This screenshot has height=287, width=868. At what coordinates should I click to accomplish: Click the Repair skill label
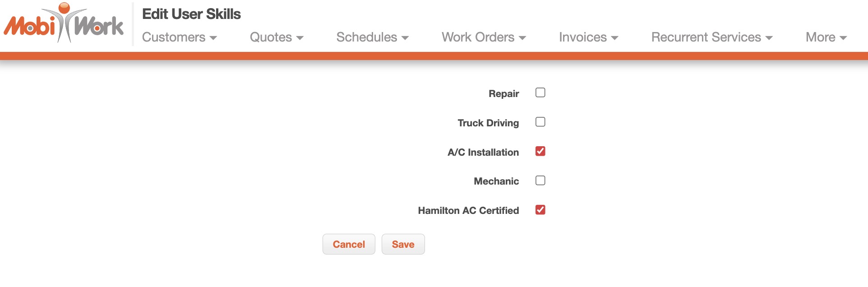click(503, 94)
